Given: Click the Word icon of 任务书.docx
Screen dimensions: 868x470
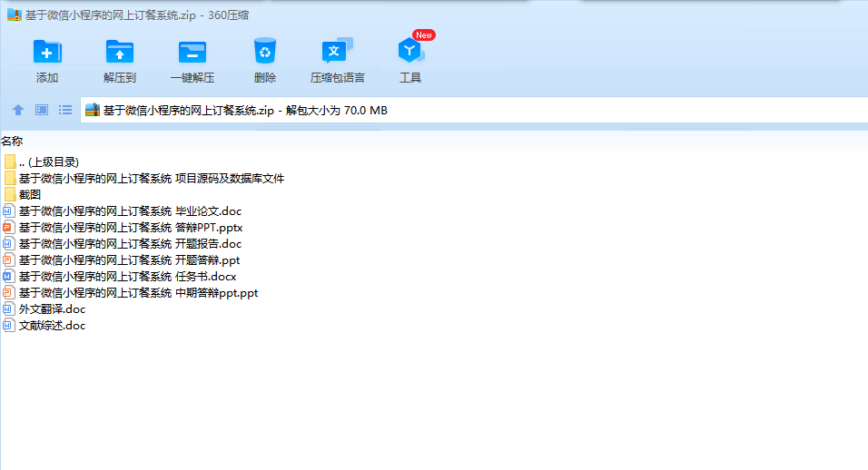Looking at the screenshot, I should point(8,277).
